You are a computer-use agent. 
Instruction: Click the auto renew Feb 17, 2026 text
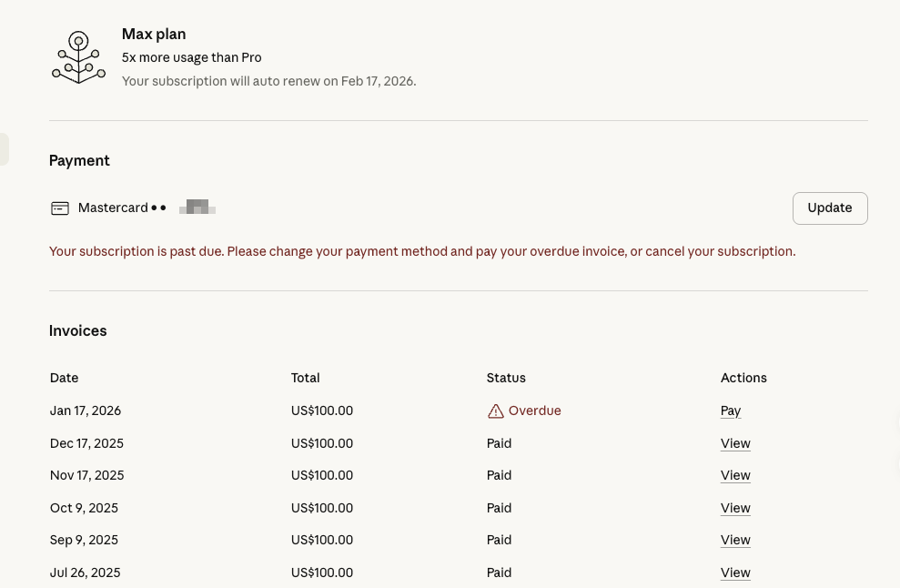268,81
